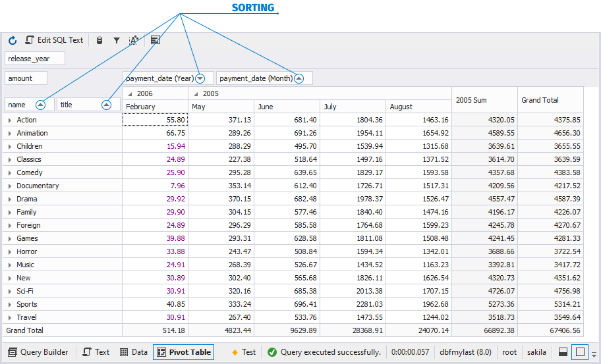Screen dimensions: 601x364
Task: Expand the Action row
Action: click(10, 120)
